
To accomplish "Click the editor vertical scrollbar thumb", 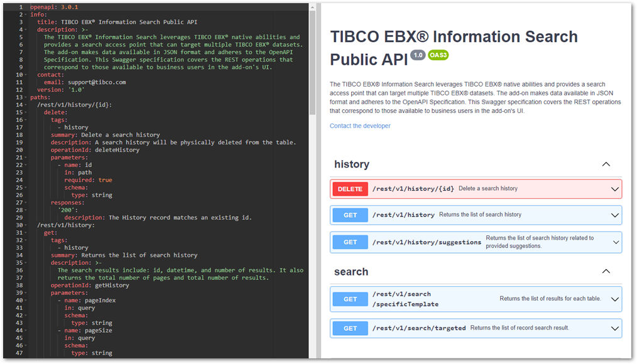I will (312, 63).
